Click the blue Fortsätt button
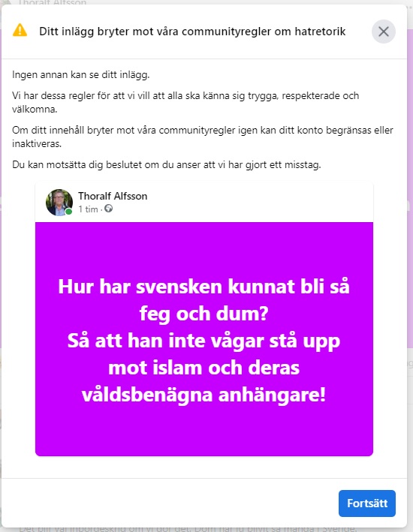Image resolution: width=413 pixels, height=532 pixels. tap(366, 503)
